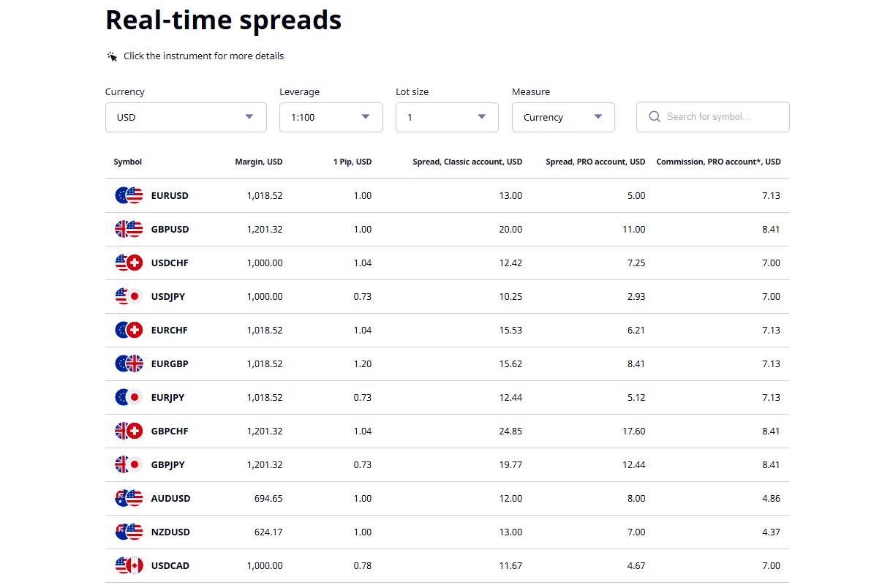This screenshot has width=882, height=588.
Task: Click the AUDUSD flag pair icon
Action: (129, 498)
